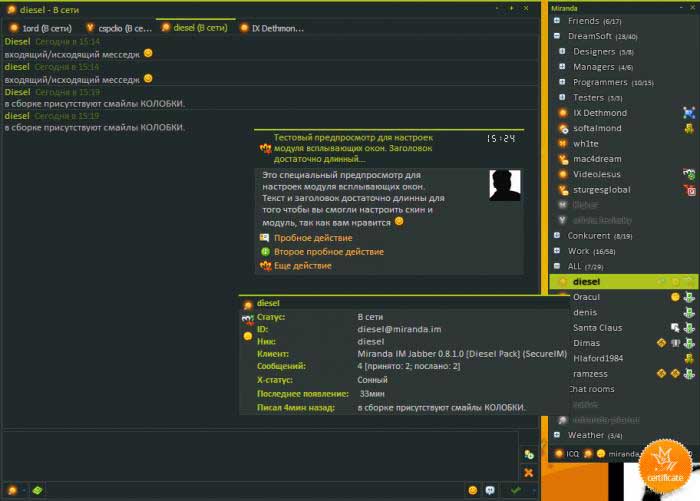Image resolution: width=700 pixels, height=501 pixels.
Task: Collapse the DreamSoft group
Action: (x=557, y=36)
